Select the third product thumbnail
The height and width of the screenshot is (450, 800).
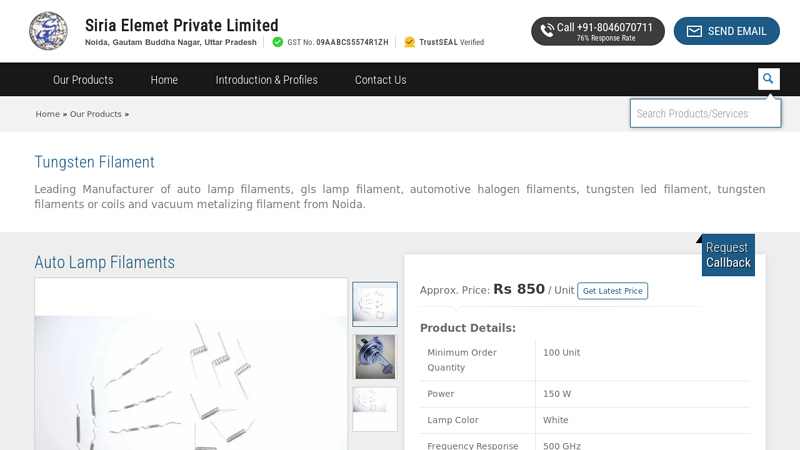375,407
